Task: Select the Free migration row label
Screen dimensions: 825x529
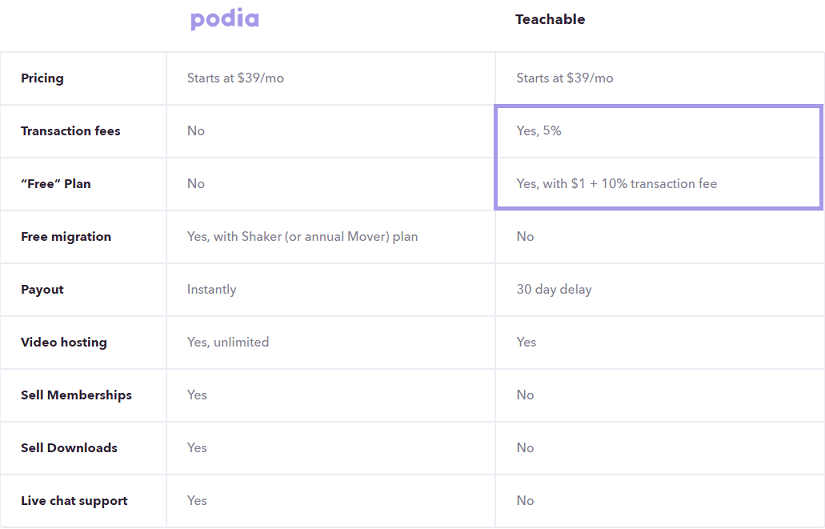Action: [x=66, y=237]
